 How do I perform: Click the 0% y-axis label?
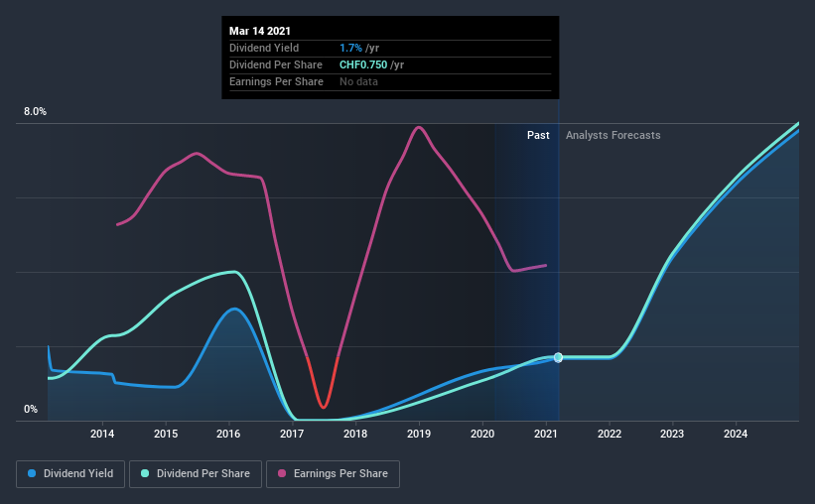pos(31,410)
